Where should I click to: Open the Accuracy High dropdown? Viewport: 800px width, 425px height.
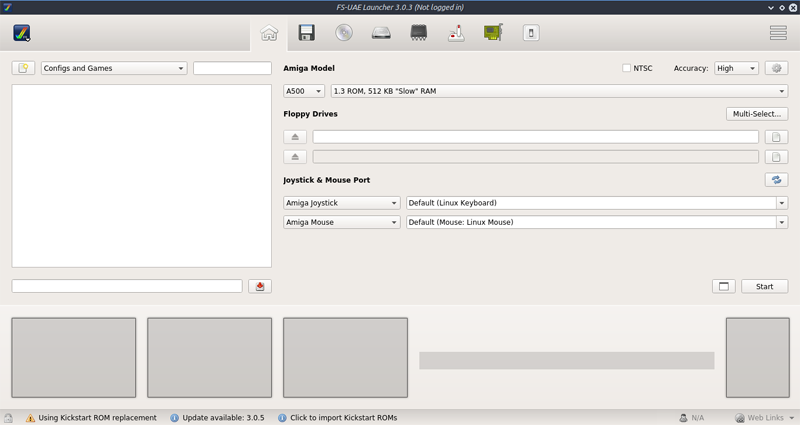[x=736, y=68]
